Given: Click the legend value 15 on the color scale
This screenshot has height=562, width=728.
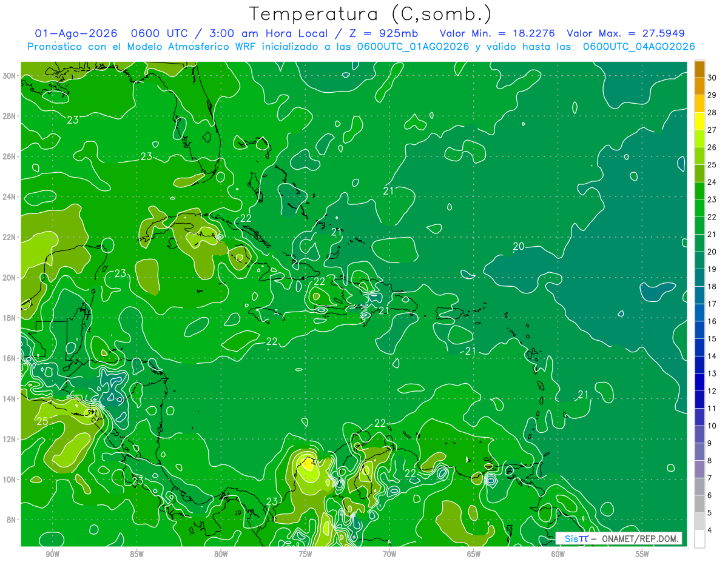Looking at the screenshot, I should click(x=712, y=338).
